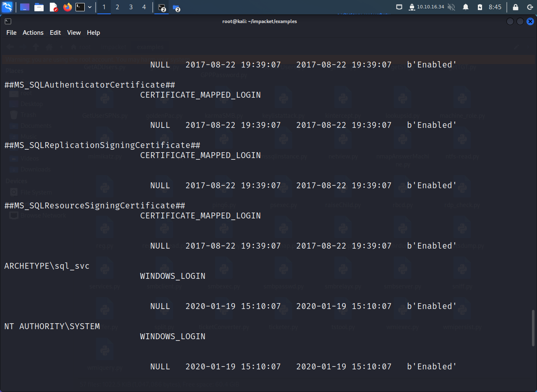This screenshot has height=392, width=537.
Task: Click the NT AUTHORITY\SYSTEM text
Action: click(x=52, y=327)
